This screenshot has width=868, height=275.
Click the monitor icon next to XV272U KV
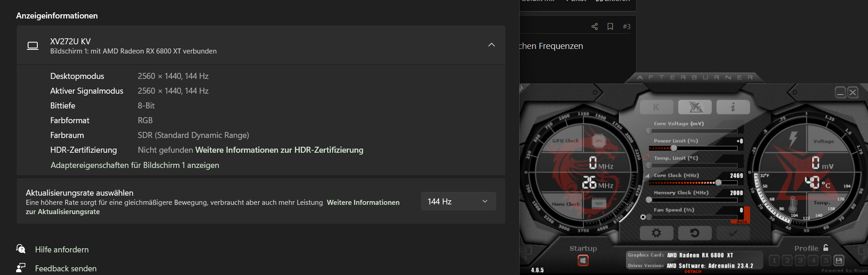pyautogui.click(x=33, y=46)
